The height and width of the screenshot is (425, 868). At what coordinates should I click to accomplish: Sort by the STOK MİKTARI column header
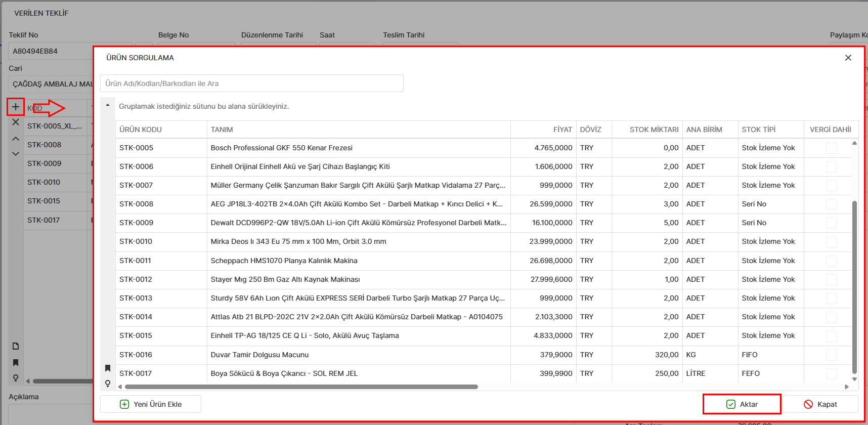[x=654, y=130]
